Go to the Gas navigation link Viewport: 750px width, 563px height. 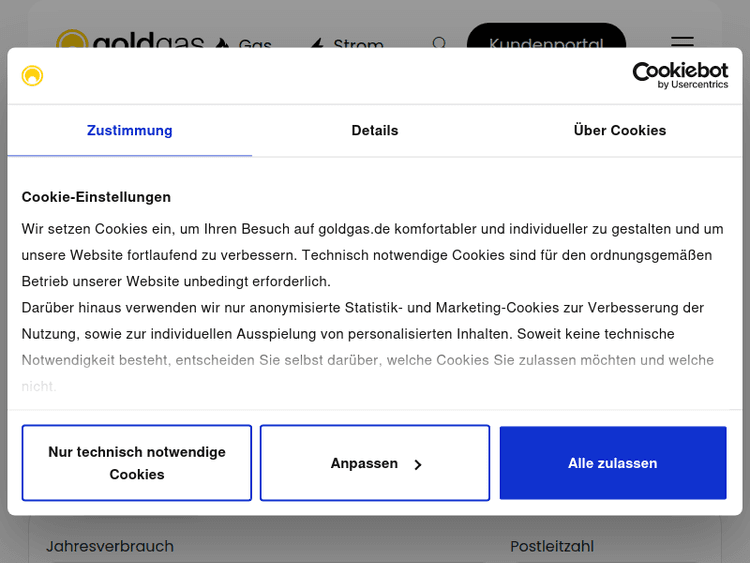255,45
